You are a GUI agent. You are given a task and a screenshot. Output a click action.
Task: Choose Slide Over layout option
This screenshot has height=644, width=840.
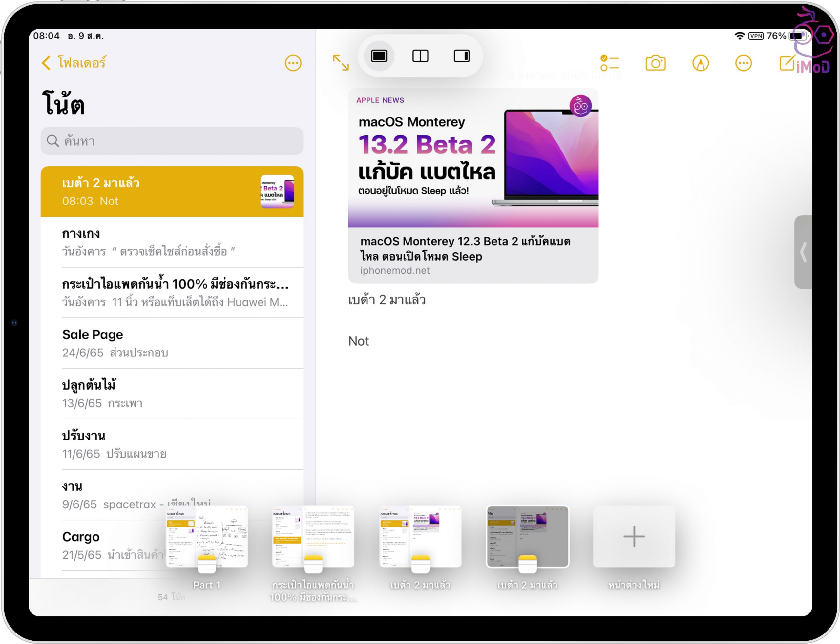point(462,56)
